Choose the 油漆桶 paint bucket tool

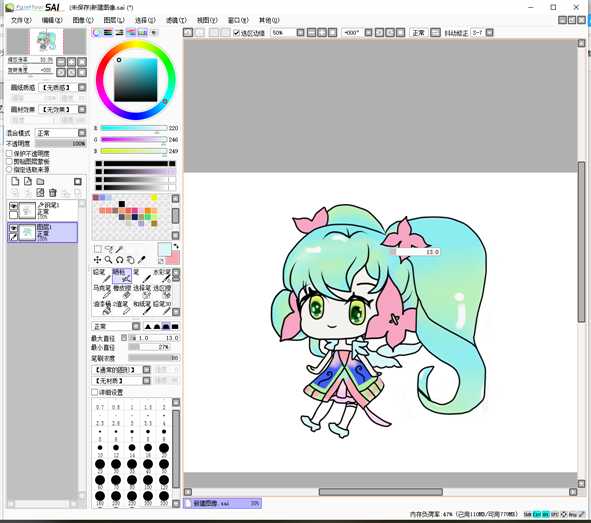click(102, 307)
